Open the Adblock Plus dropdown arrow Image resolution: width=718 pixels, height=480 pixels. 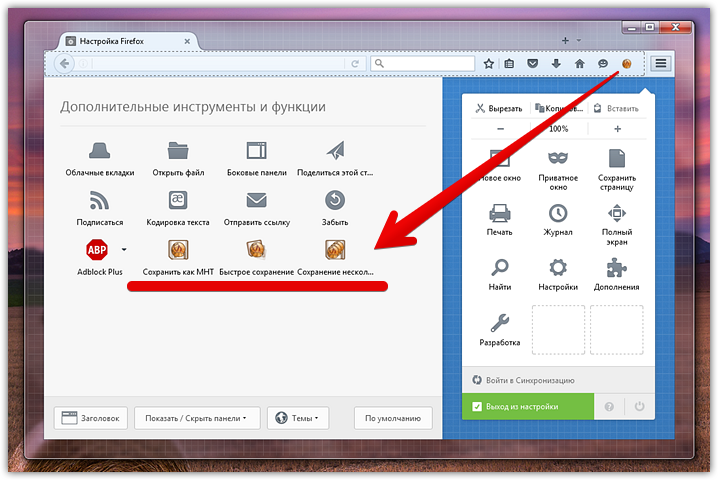pyautogui.click(x=124, y=250)
